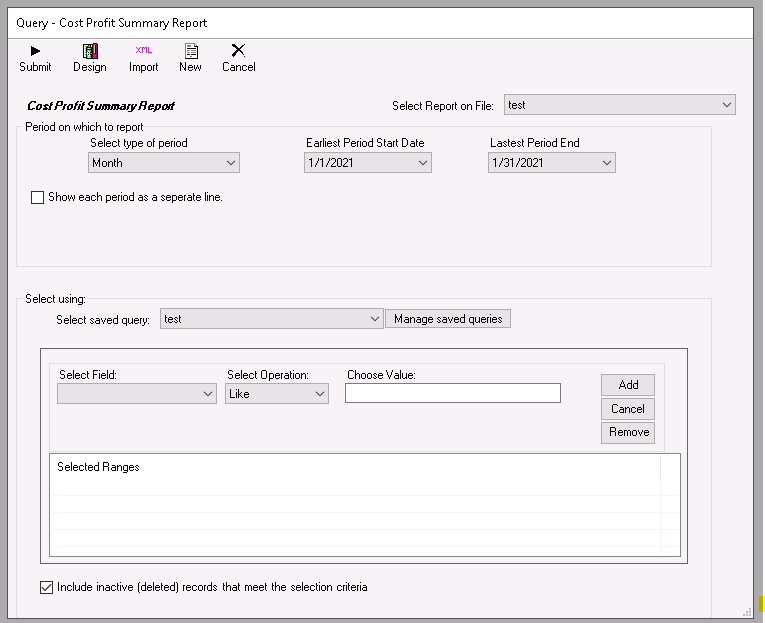Click the Selected Ranges list header

[x=356, y=467]
